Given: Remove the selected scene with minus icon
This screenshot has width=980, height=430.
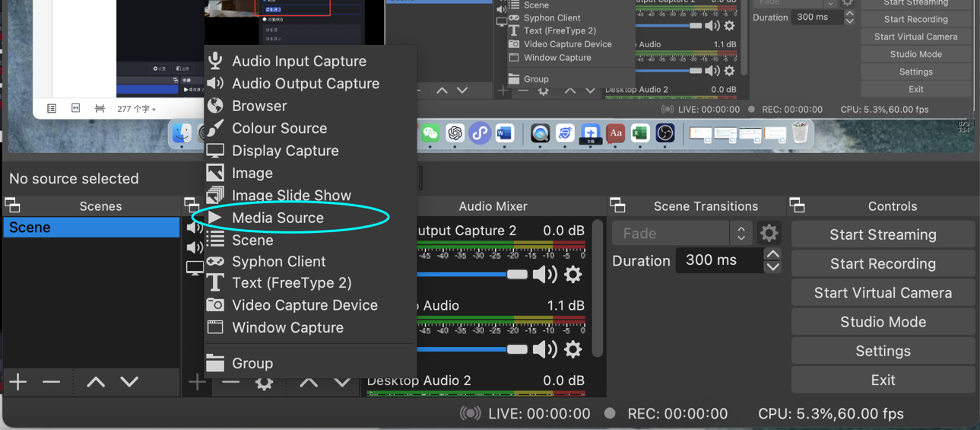Looking at the screenshot, I should (x=52, y=381).
